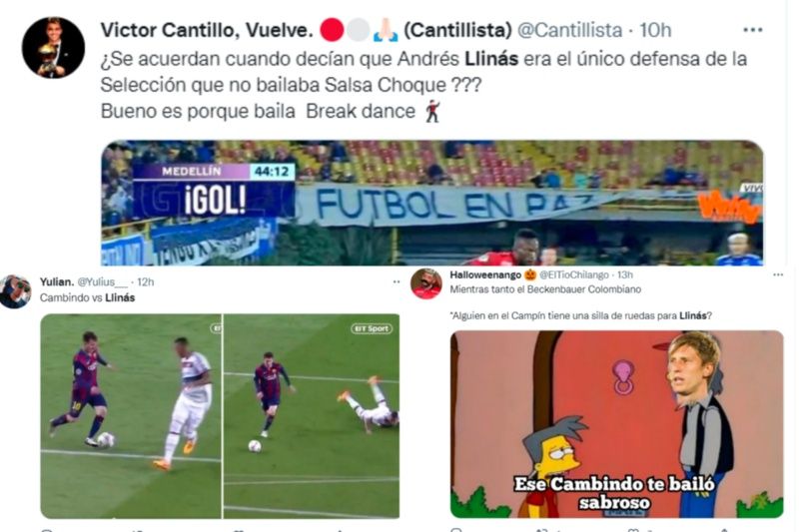Click the @Yulius__ handle
The width and height of the screenshot is (799, 532).
(x=103, y=282)
